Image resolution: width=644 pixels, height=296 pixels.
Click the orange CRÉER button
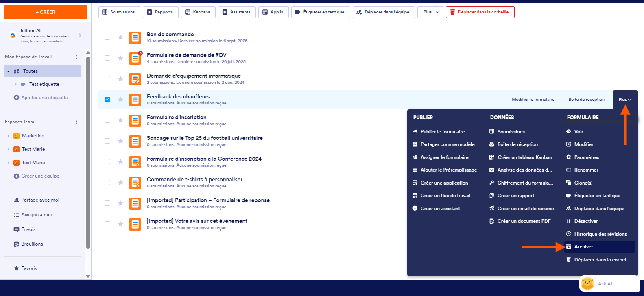(x=46, y=12)
